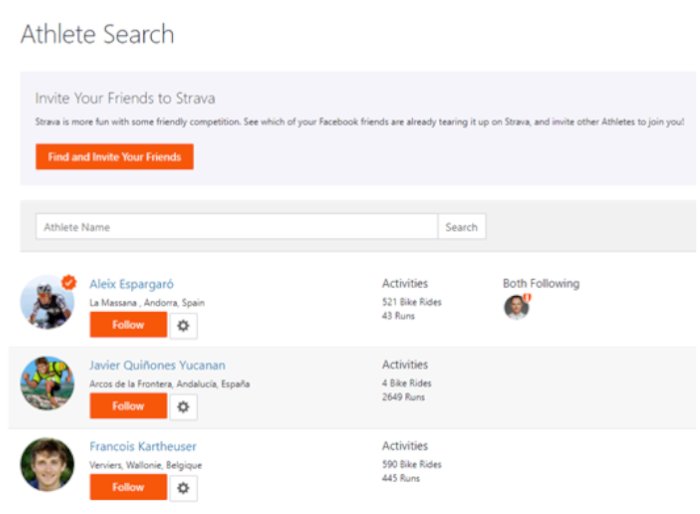Click the mutual follower avatar under Both Following
This screenshot has width=700, height=514.
click(x=516, y=307)
